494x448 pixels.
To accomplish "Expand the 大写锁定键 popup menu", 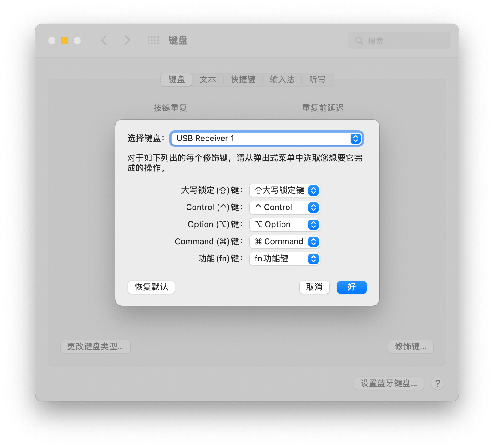I will [x=285, y=190].
